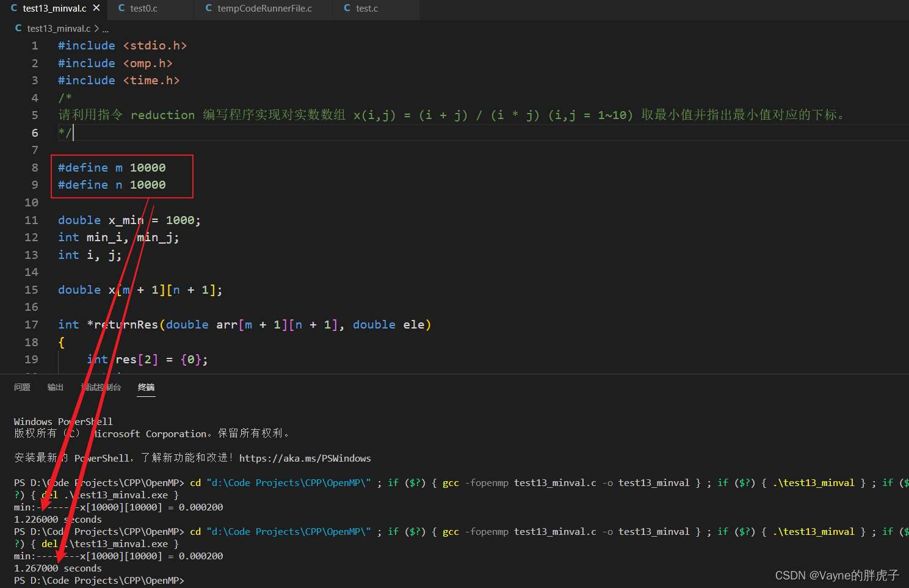Click the '#define n 10000' line
909x588 pixels.
112,185
